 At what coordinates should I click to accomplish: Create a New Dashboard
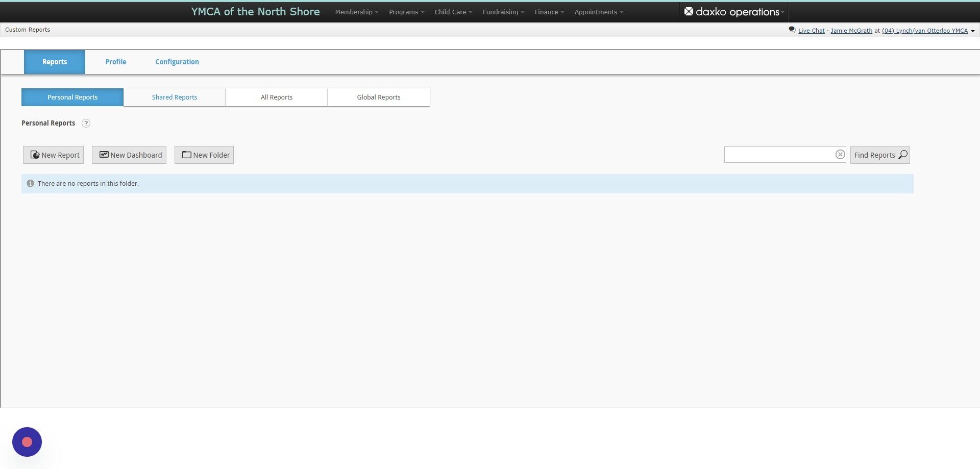(x=129, y=155)
